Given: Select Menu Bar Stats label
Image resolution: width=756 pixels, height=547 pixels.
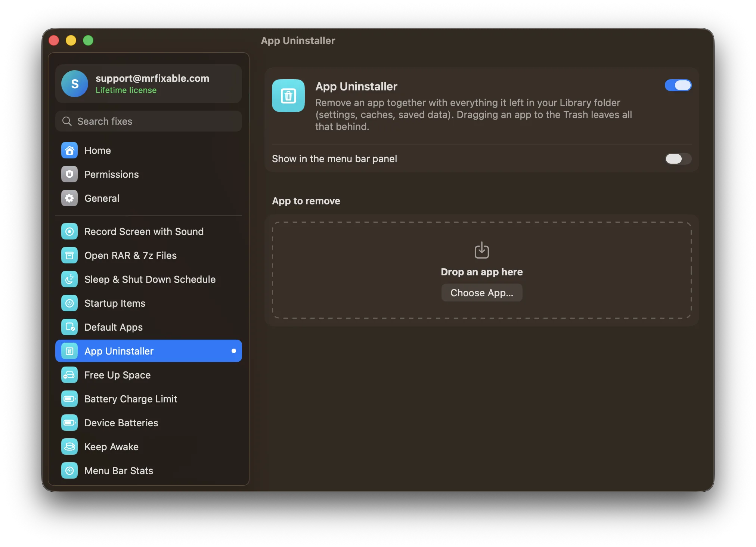Looking at the screenshot, I should coord(119,471).
